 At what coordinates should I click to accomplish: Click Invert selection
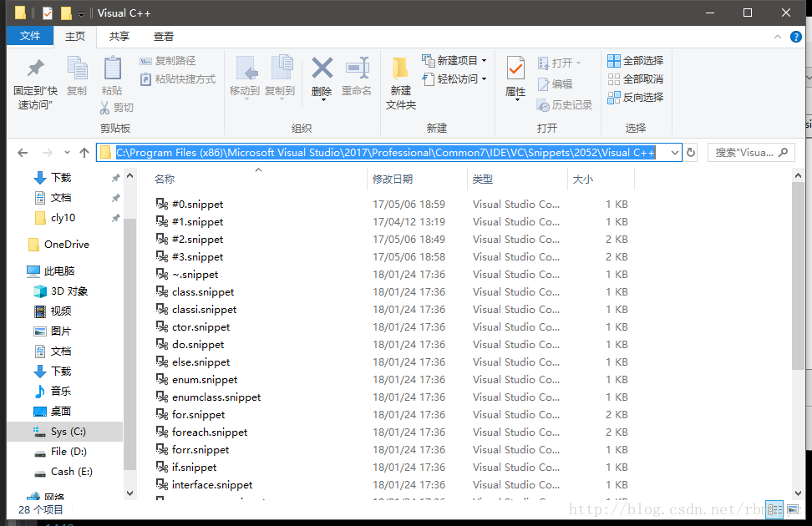636,97
